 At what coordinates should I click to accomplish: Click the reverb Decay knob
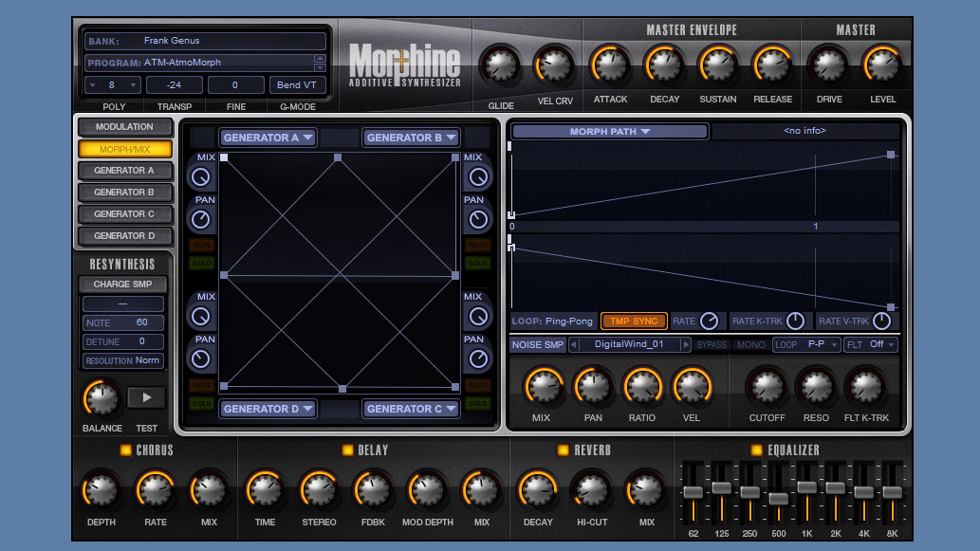pos(538,490)
